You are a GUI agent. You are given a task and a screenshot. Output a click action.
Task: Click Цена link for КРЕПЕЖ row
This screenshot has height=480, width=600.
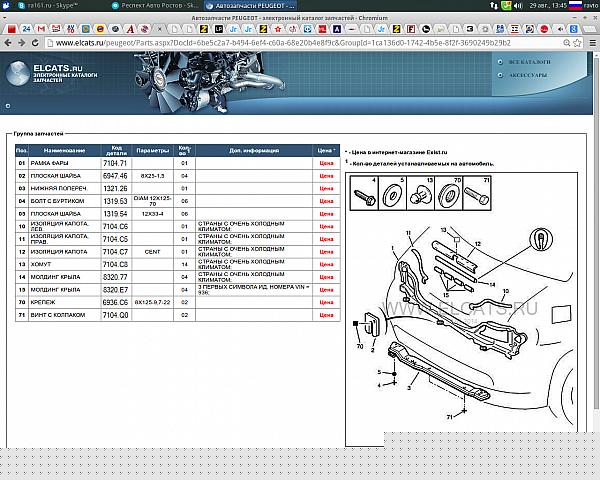(x=326, y=302)
